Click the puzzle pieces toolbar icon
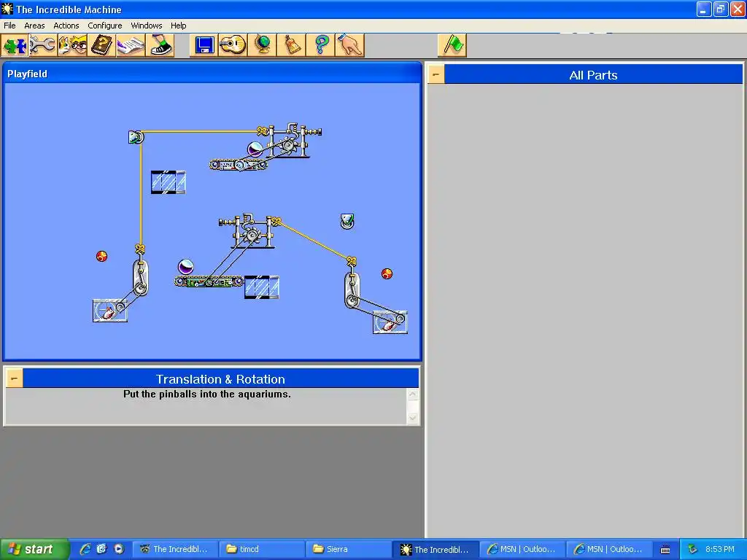This screenshot has width=747, height=560. coord(15,46)
